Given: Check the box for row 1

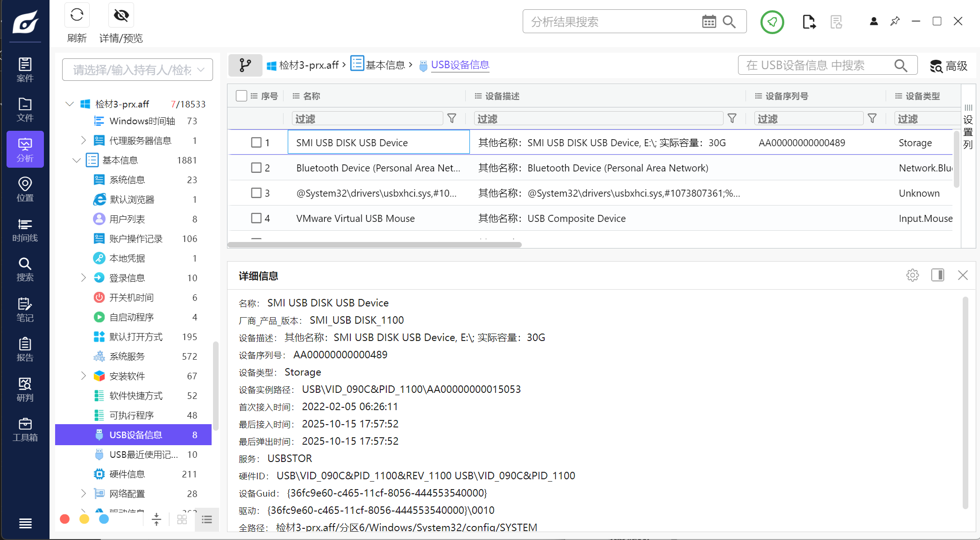Looking at the screenshot, I should [x=256, y=142].
